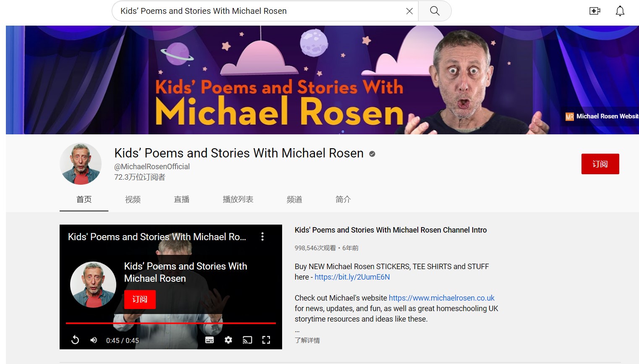
Task: Open the 简介 tab
Action: 343,199
